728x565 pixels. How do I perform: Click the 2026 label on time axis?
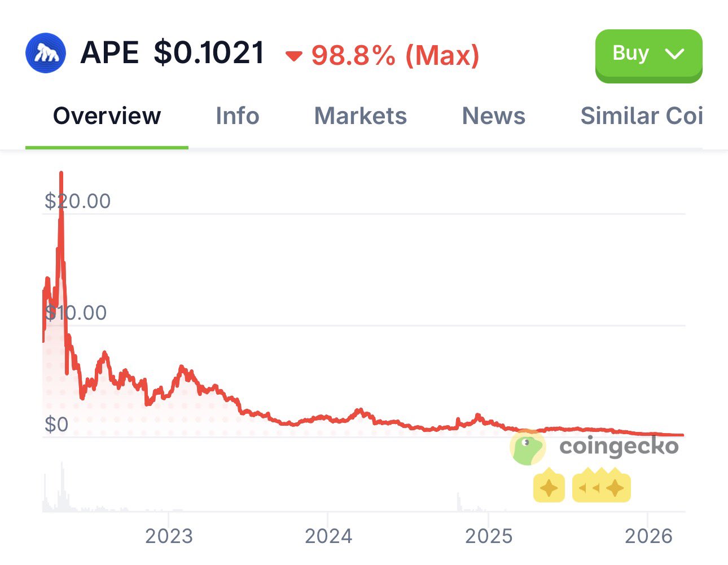tap(648, 536)
